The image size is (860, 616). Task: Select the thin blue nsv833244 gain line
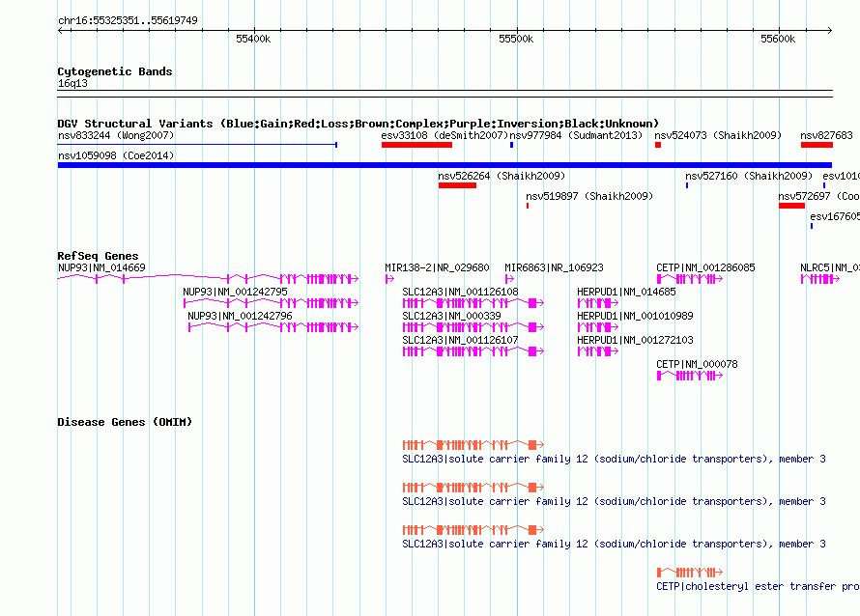(197, 145)
